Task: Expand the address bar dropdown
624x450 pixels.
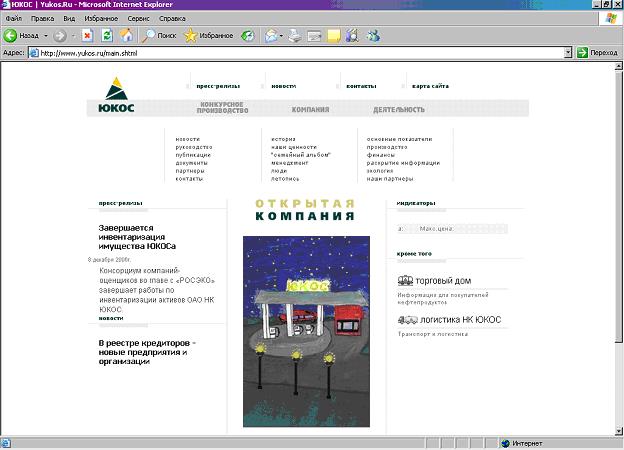Action: 568,53
